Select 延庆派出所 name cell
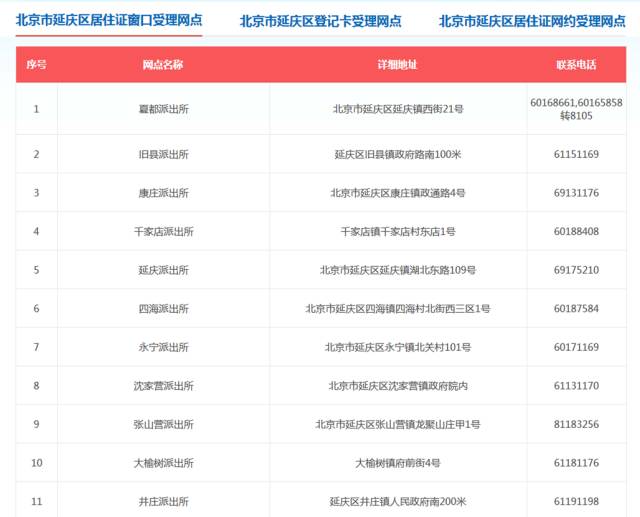The width and height of the screenshot is (640, 517). 163,270
